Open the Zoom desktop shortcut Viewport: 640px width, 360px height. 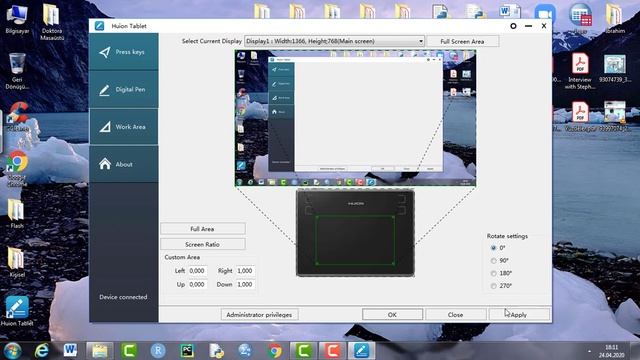(x=545, y=13)
